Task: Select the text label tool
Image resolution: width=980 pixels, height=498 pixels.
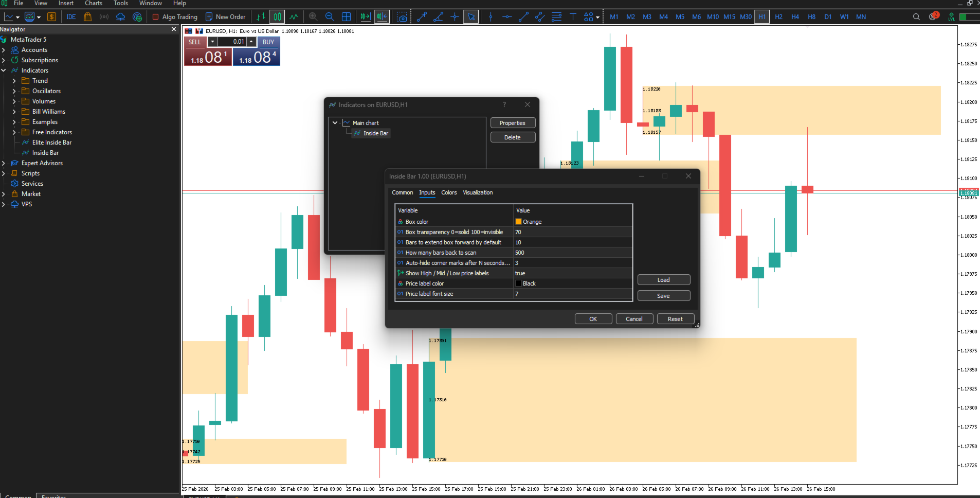Action: (573, 17)
